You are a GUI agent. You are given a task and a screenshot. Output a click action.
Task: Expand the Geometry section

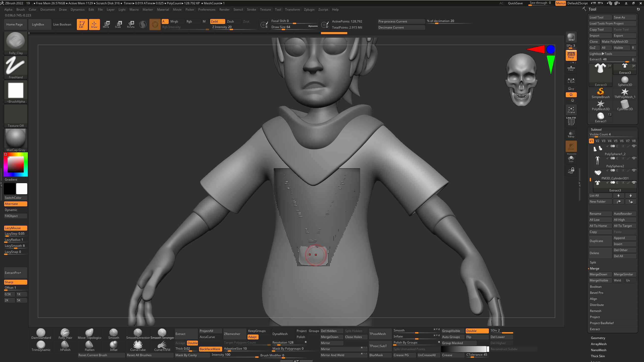(x=598, y=338)
